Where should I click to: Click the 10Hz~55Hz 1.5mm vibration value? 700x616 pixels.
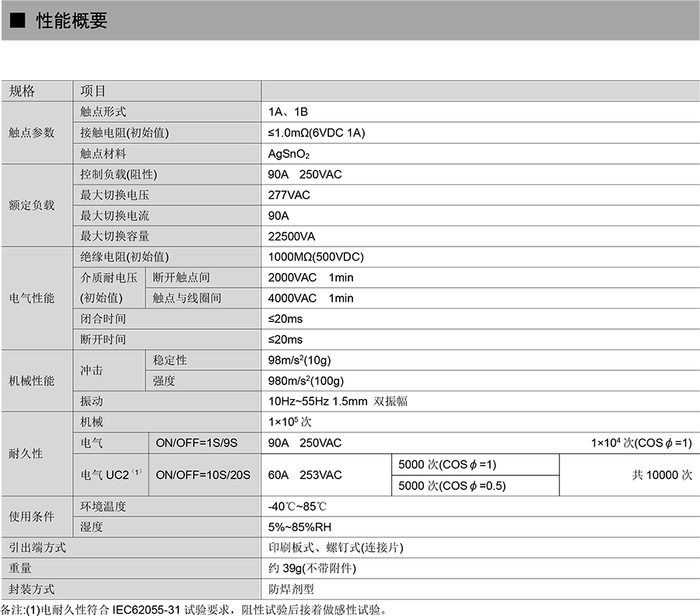click(338, 401)
